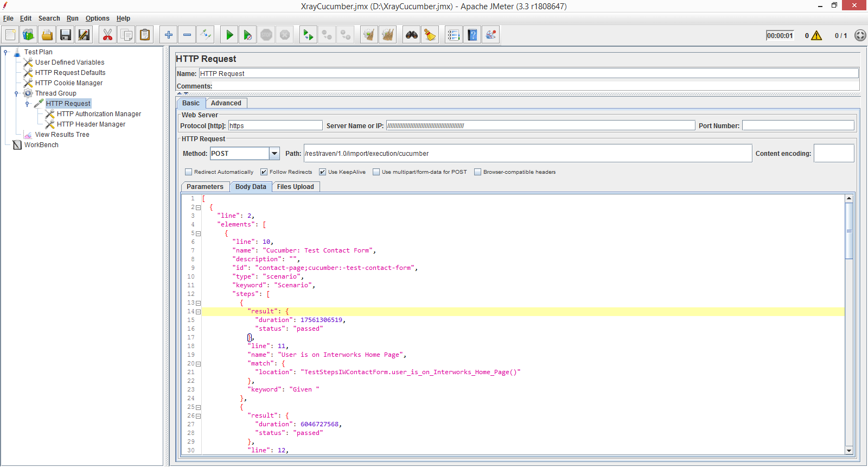
Task: Click the body data scrollbar down arrow
Action: [849, 450]
